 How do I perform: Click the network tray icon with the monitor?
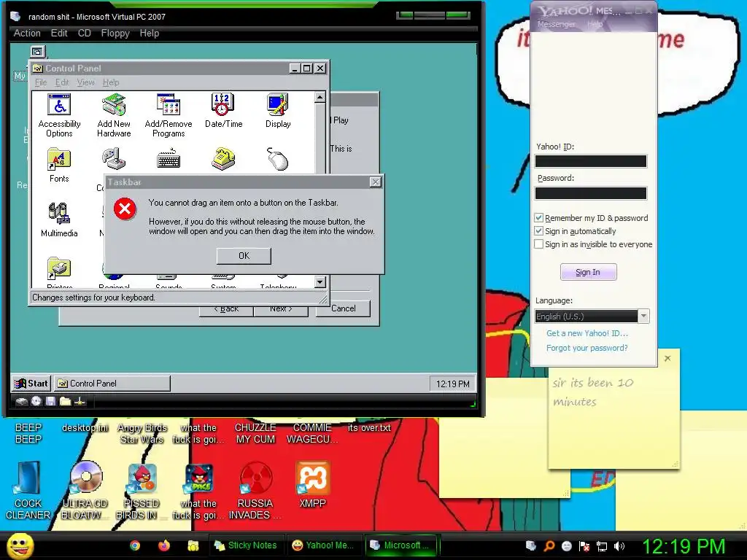602,546
